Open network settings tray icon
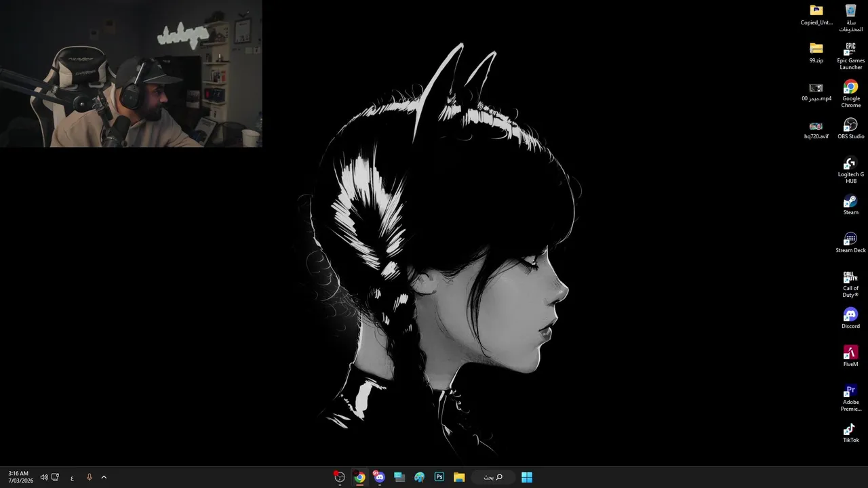The width and height of the screenshot is (868, 488). click(56, 477)
